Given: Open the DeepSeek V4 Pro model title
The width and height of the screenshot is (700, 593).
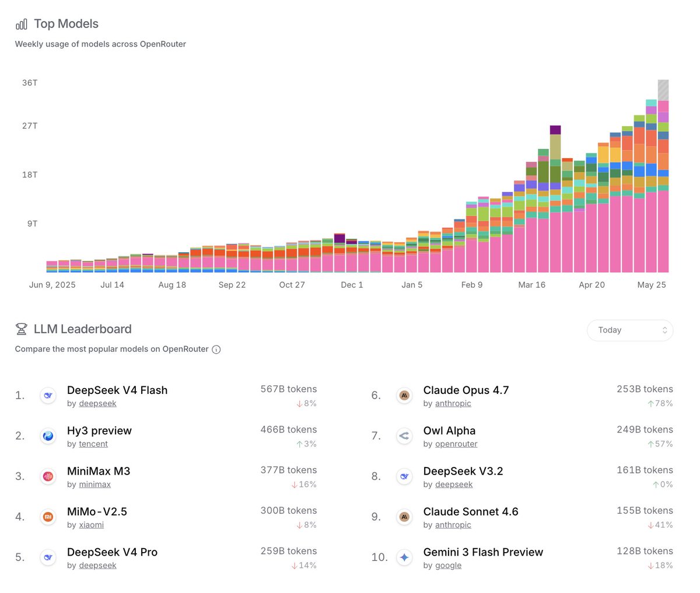Looking at the screenshot, I should (x=112, y=552).
